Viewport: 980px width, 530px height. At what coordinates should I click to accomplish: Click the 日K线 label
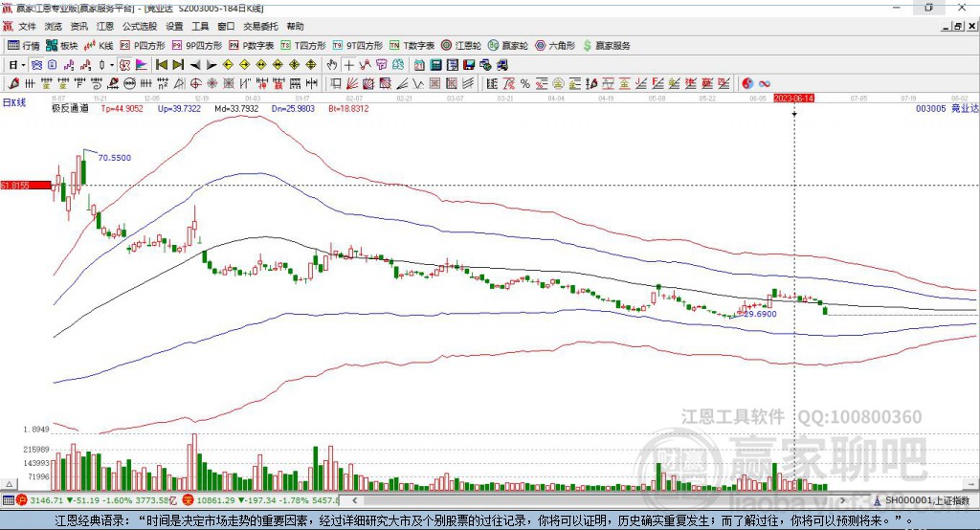(13, 102)
